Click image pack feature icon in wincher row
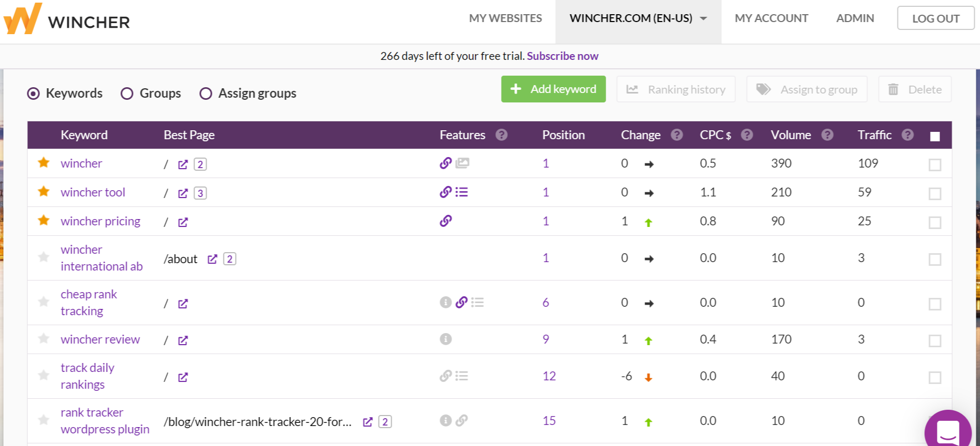This screenshot has width=980, height=446. coord(463,163)
